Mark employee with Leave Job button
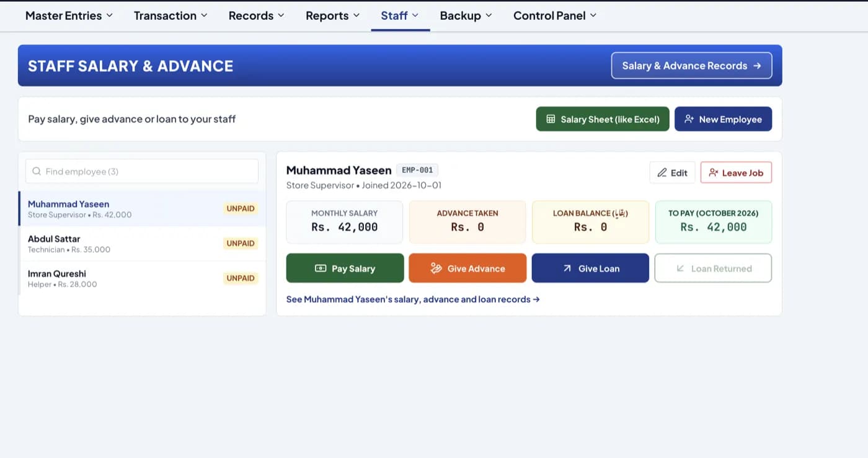Image resolution: width=868 pixels, height=458 pixels. [x=736, y=172]
